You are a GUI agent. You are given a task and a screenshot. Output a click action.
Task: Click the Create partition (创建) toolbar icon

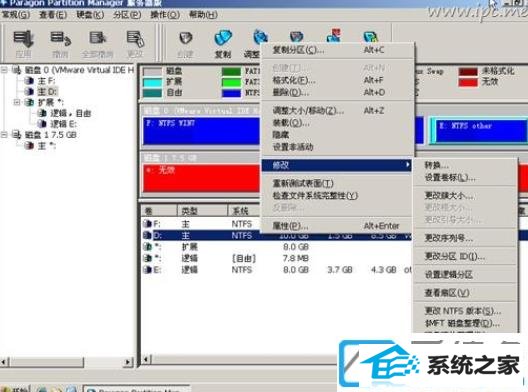tap(185, 39)
